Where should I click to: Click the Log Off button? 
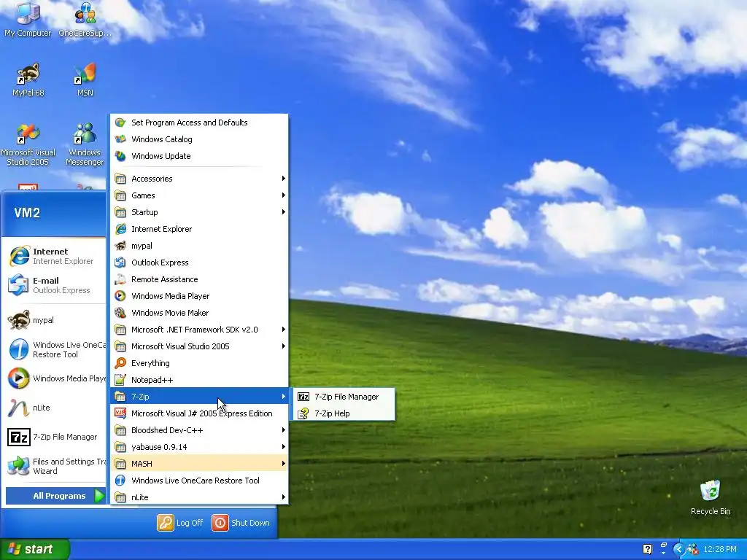(181, 522)
